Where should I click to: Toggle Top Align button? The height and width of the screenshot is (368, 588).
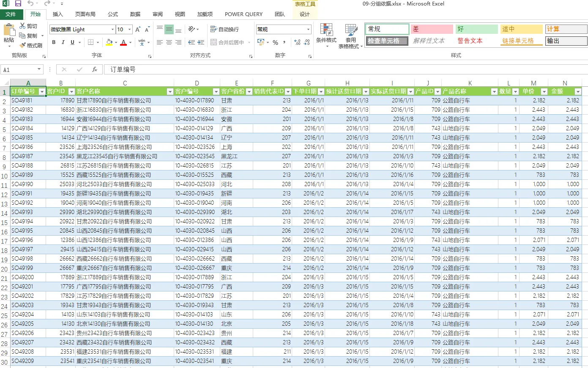coord(160,29)
